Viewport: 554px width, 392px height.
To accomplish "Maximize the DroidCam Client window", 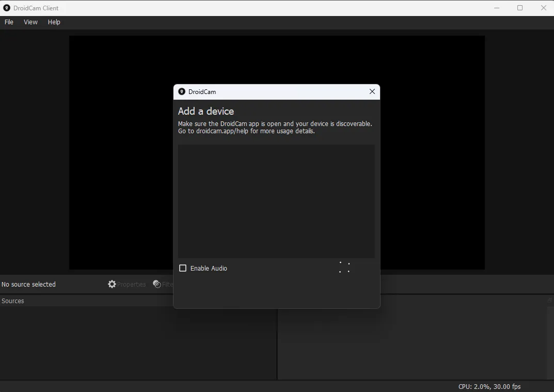I will (x=520, y=8).
